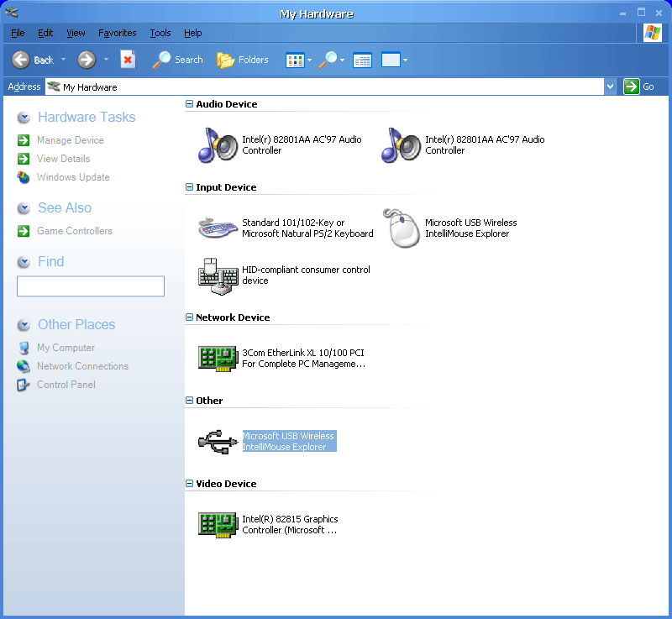Open Control Panel from Other Places

[66, 385]
